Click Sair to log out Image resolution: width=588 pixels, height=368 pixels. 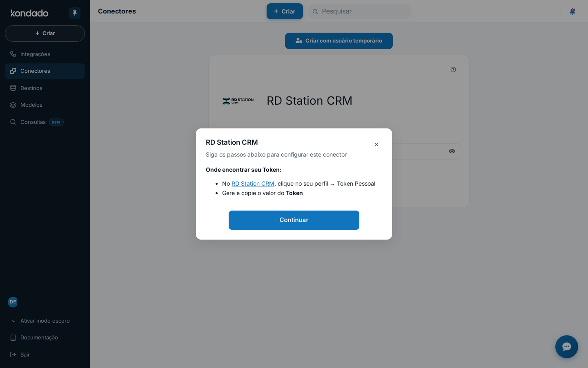pos(45,355)
